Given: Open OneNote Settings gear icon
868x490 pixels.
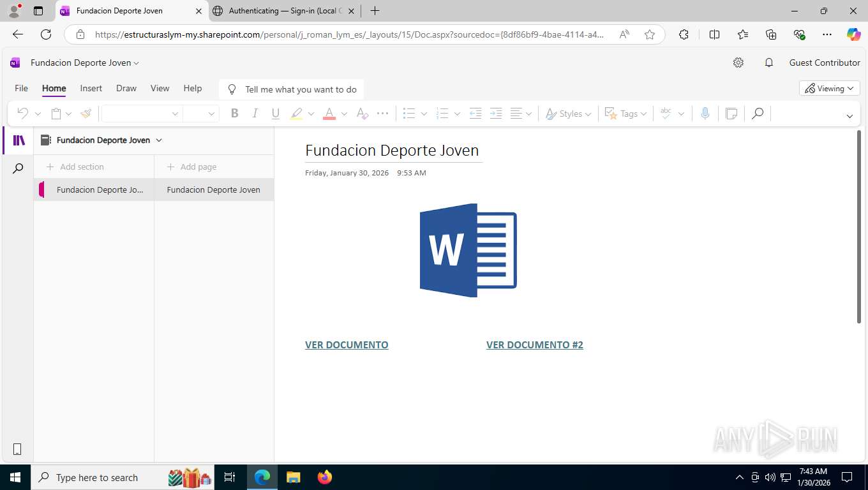Looking at the screenshot, I should coord(738,63).
